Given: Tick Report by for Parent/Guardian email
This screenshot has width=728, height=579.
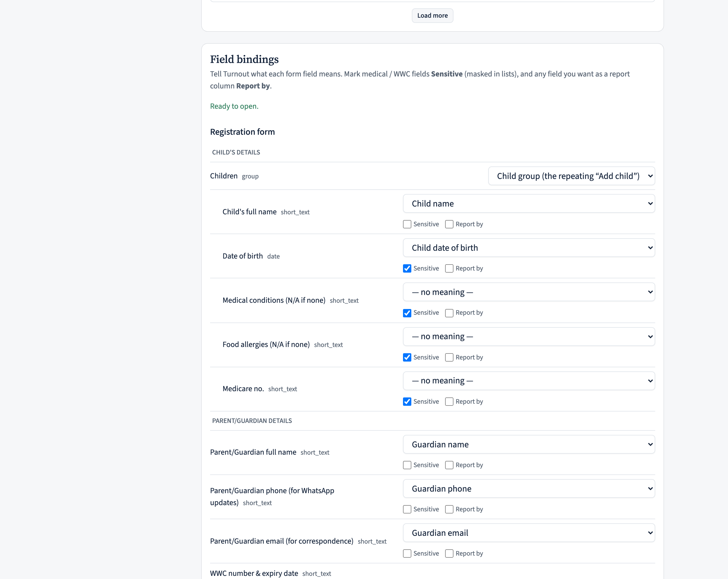Looking at the screenshot, I should 449,554.
